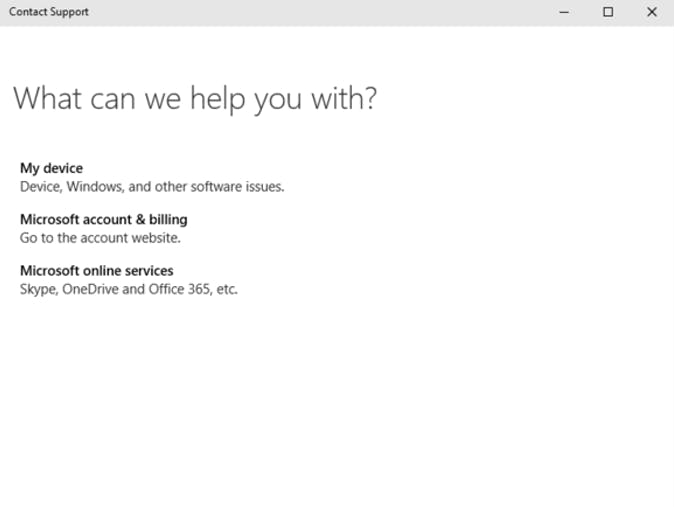Click 'Device, Windows, and other software issues.' text
The width and height of the screenshot is (674, 507).
[x=152, y=187]
